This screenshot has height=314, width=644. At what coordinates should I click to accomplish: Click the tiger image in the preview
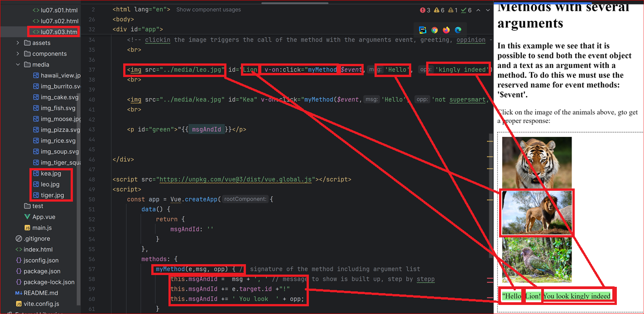tap(537, 163)
